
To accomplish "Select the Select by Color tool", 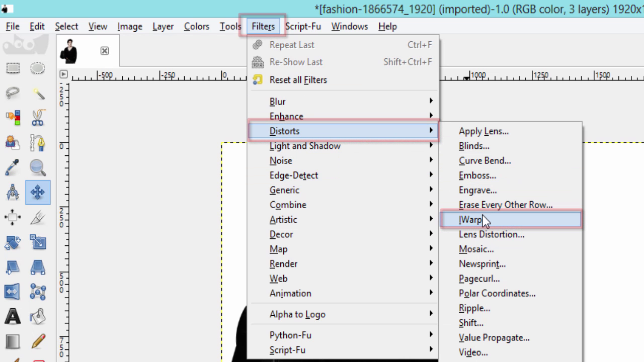I will click(13, 118).
